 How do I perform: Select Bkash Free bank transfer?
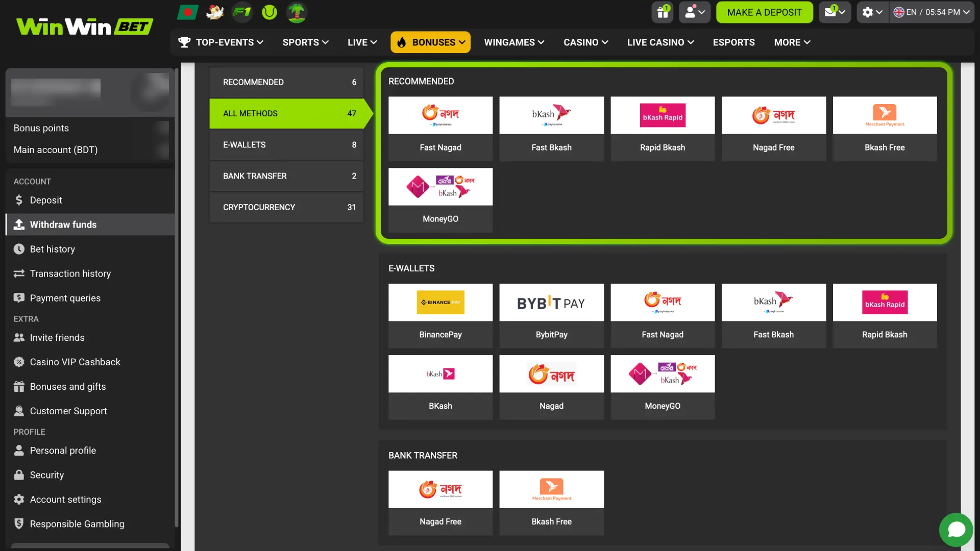click(551, 503)
